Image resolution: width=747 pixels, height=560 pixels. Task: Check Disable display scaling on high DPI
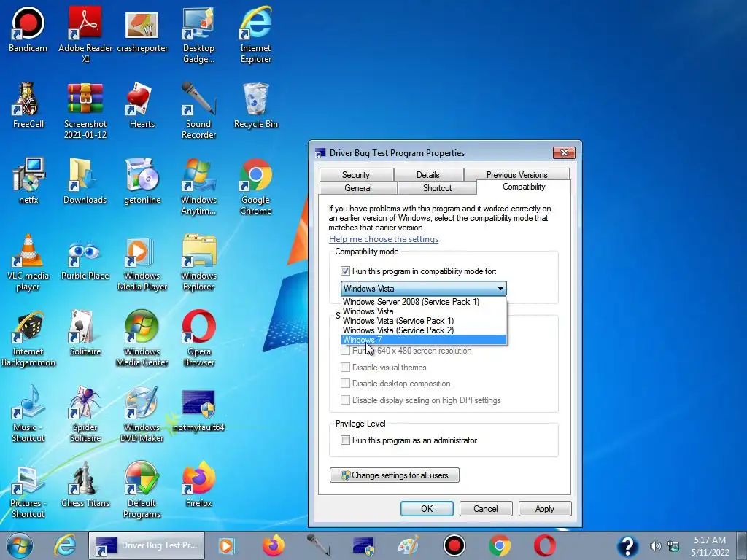point(345,400)
